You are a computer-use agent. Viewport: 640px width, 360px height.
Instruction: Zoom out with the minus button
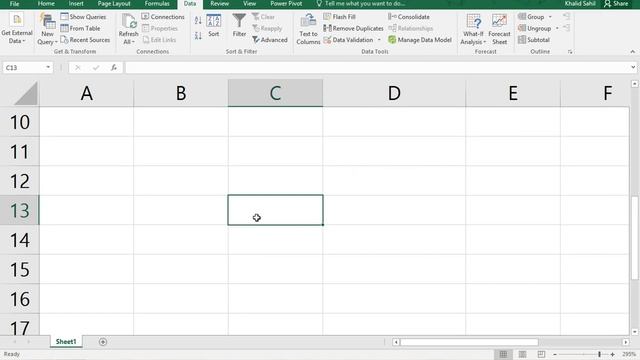pyautogui.click(x=555, y=354)
